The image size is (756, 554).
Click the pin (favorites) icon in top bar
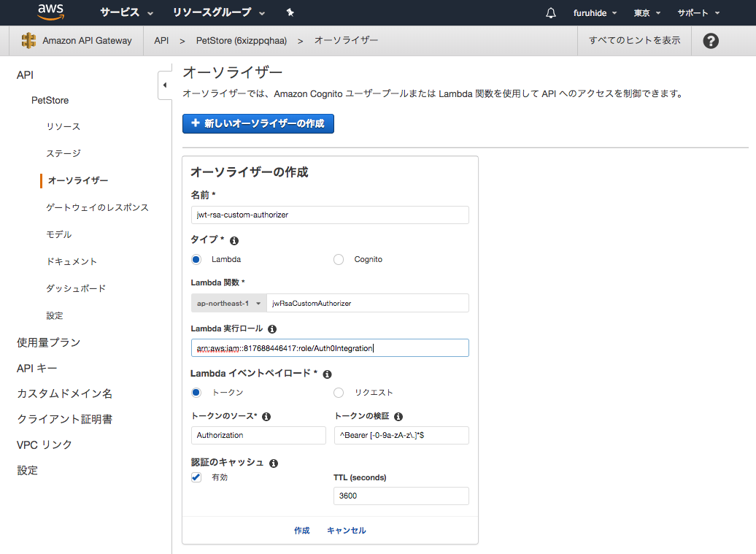coord(290,12)
